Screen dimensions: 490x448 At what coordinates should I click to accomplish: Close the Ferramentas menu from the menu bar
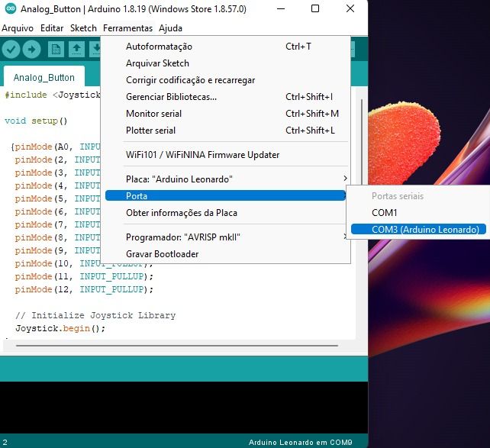point(127,28)
